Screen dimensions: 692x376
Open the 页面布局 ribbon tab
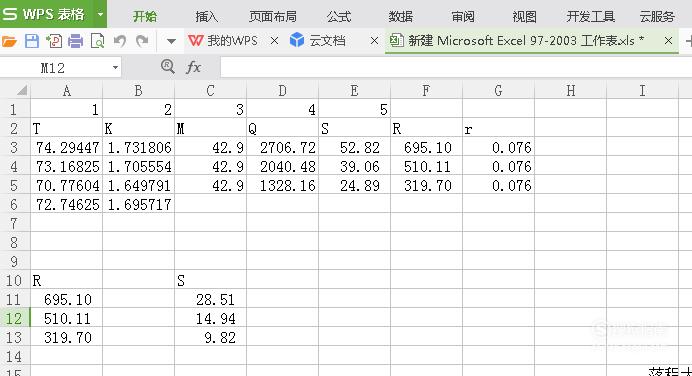[x=273, y=17]
